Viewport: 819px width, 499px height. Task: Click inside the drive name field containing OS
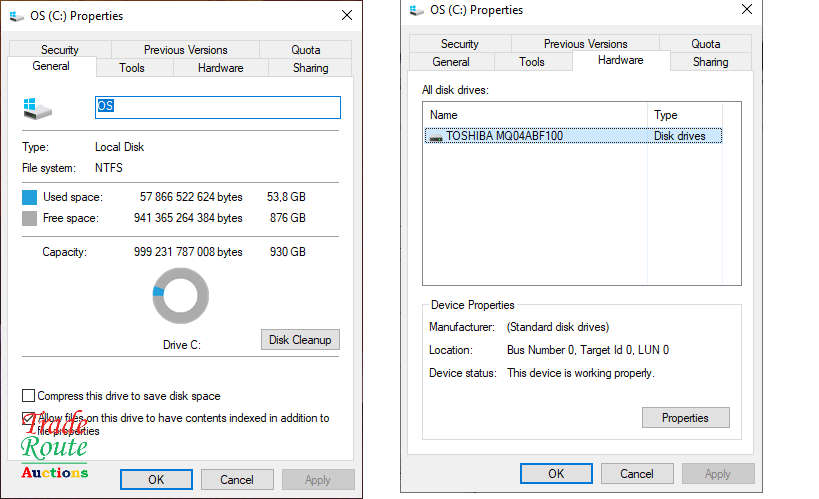click(217, 108)
